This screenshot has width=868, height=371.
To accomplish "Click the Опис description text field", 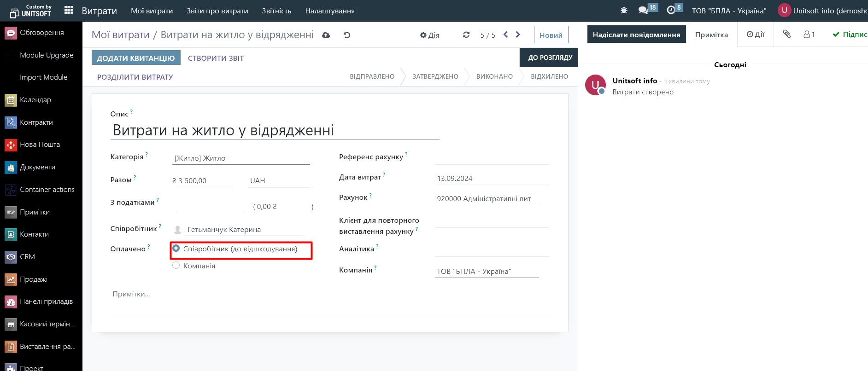I will tap(275, 131).
